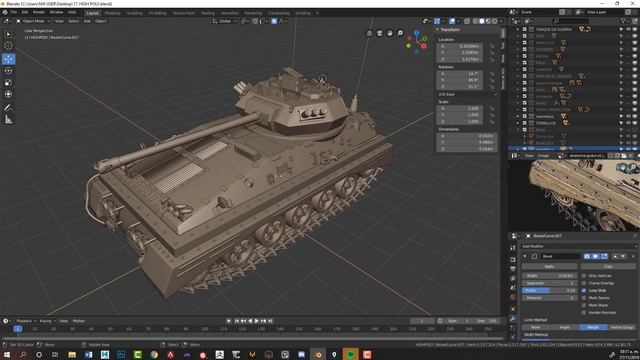Screen dimensions: 640x360
Task: Click the red X axis of the navigation gizmo
Action: (x=424, y=46)
